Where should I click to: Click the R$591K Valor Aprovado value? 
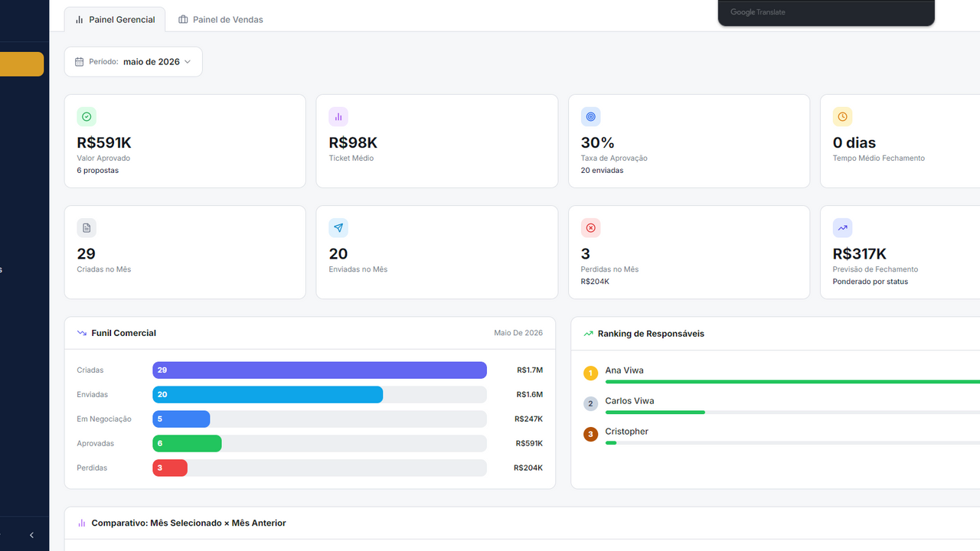click(104, 143)
